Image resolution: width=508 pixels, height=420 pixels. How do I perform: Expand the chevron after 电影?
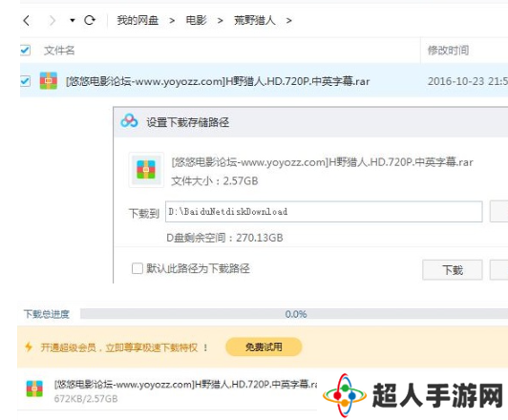(221, 21)
